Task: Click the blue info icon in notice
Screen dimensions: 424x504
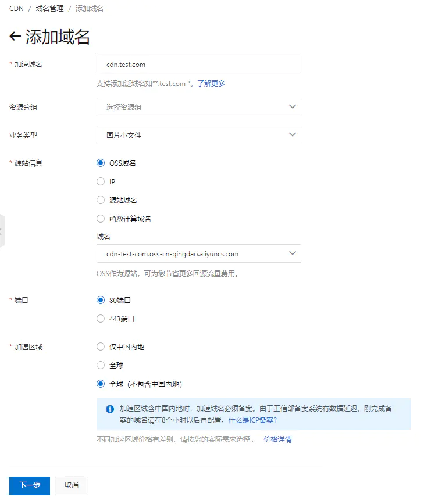Action: pyautogui.click(x=110, y=409)
